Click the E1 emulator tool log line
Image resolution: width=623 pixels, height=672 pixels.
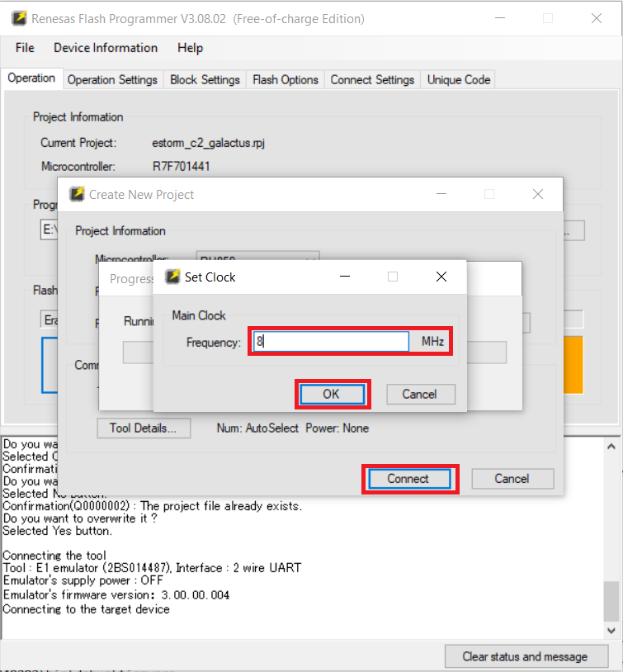152,568
